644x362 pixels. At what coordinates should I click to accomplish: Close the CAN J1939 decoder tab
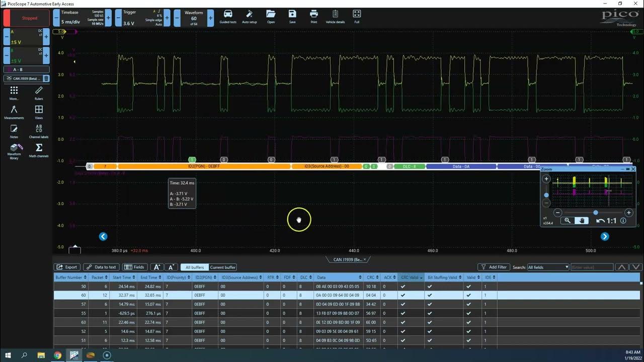pos(365,259)
